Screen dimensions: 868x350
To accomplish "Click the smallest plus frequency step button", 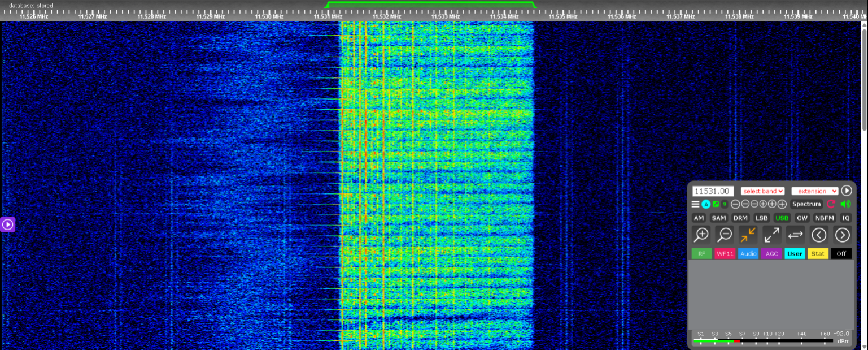I will pyautogui.click(x=763, y=204).
